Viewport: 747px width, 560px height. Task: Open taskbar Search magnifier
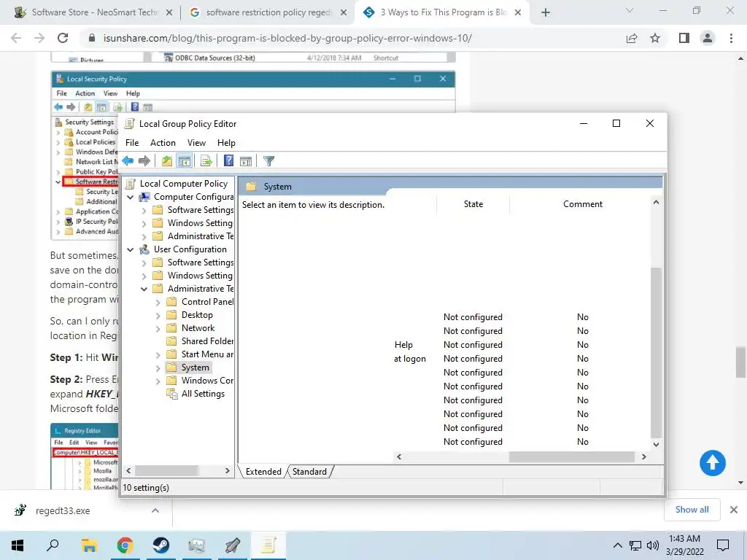(53, 545)
